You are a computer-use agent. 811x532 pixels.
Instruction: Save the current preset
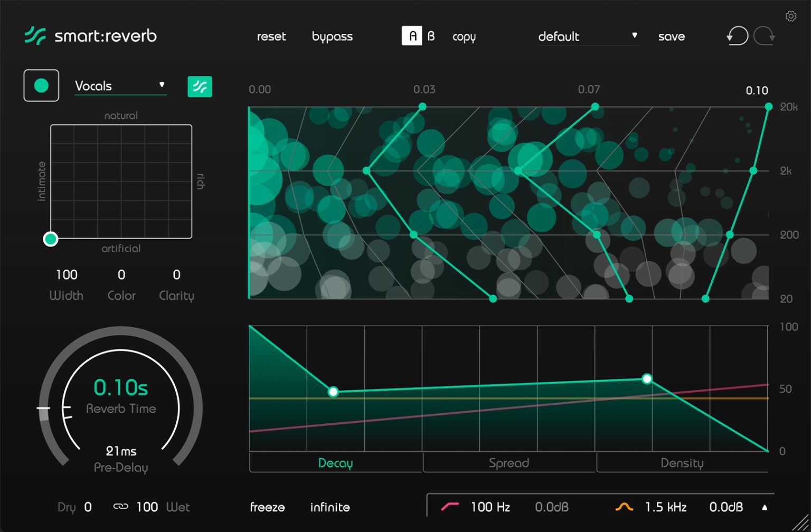[x=671, y=36]
